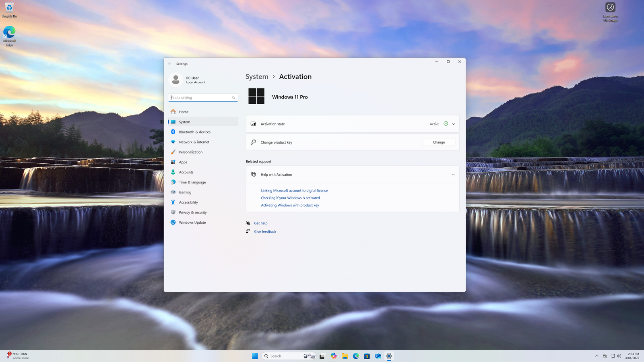Image resolution: width=644 pixels, height=362 pixels.
Task: Open Activating Windows with product key link
Action: click(x=290, y=205)
